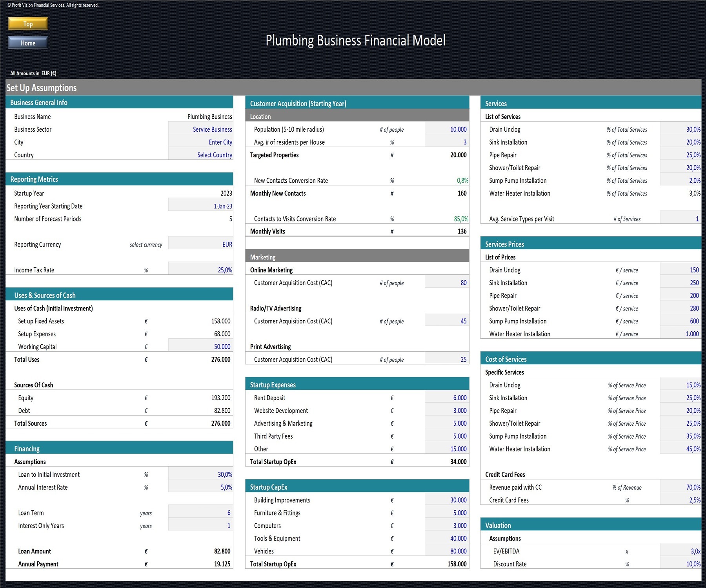Click the Monthly Visits 136 value
Screen dimensions: 706x588
462,231
